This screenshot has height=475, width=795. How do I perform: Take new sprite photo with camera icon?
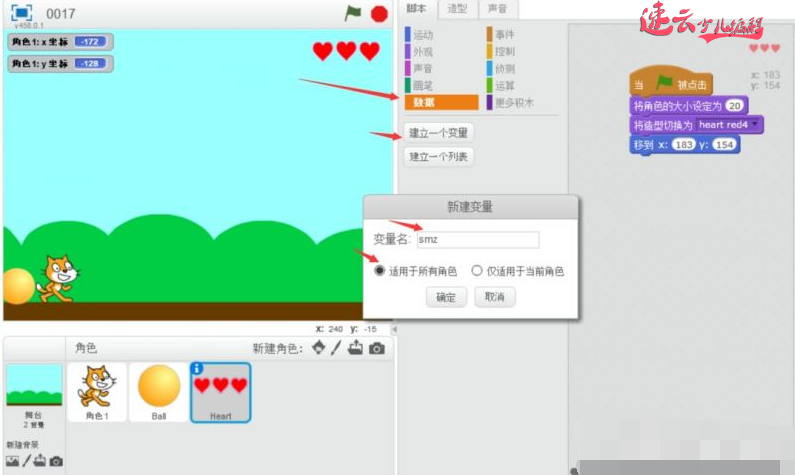pyautogui.click(x=377, y=348)
